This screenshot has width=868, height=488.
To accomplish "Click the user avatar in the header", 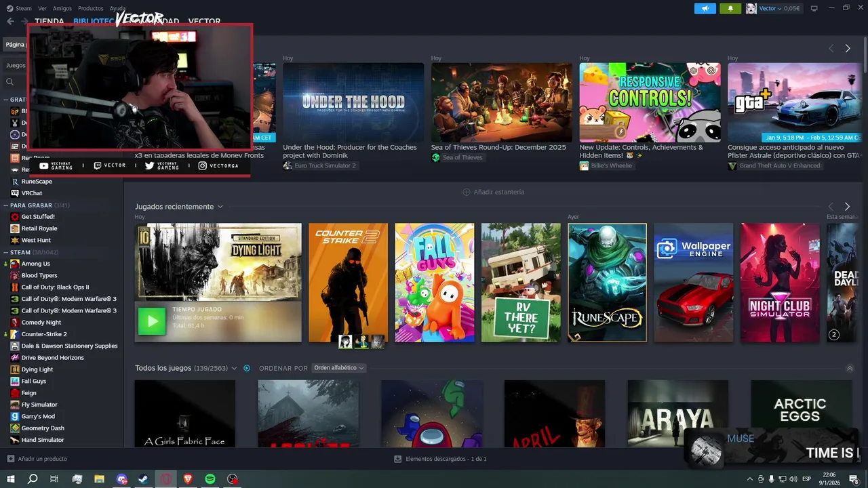I will click(751, 8).
